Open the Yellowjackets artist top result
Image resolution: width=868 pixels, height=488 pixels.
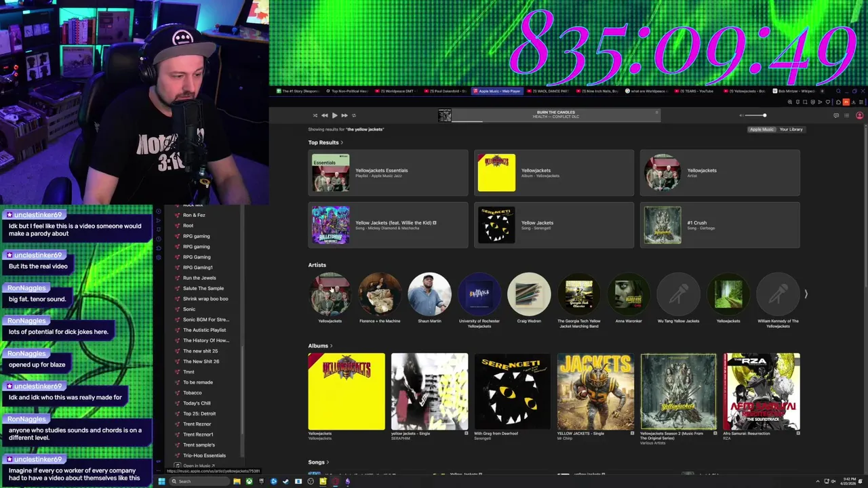[x=720, y=173]
